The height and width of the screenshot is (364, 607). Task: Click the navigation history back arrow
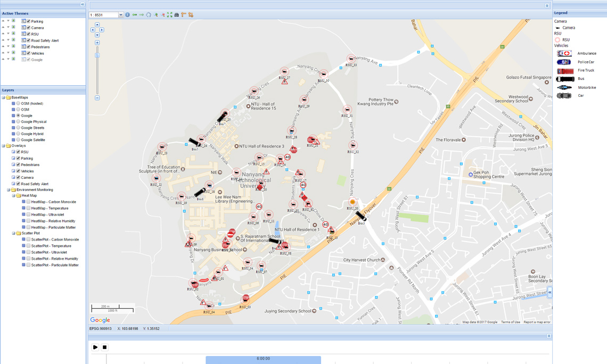tap(134, 15)
